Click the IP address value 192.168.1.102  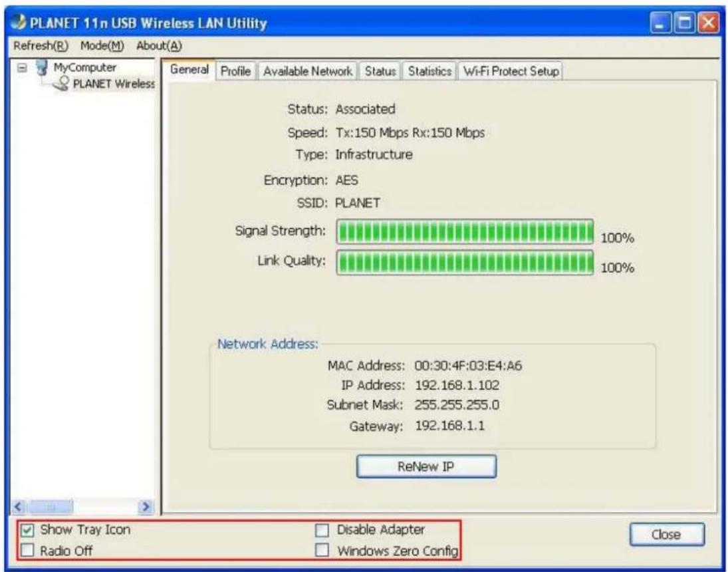457,385
